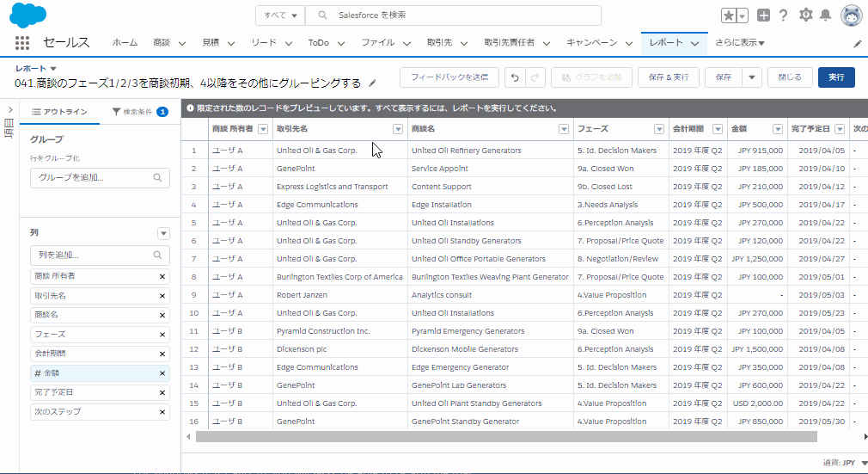
Task: Open the すべて search scope dropdown
Action: [x=280, y=15]
